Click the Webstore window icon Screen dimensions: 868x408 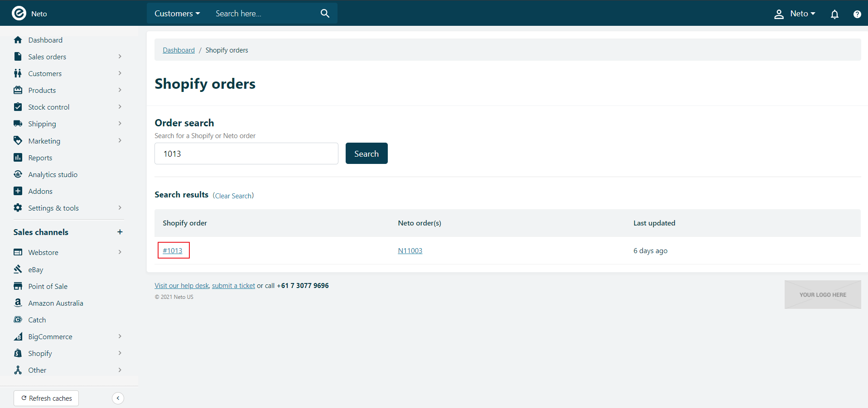tap(18, 252)
